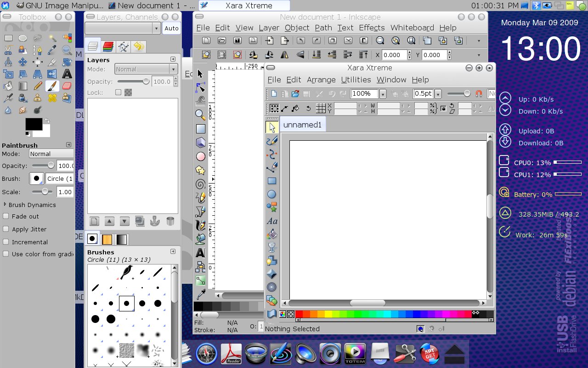Image resolution: width=588 pixels, height=368 pixels.
Task: Select the Text tool in GIMP Toolbox
Action: click(x=67, y=74)
